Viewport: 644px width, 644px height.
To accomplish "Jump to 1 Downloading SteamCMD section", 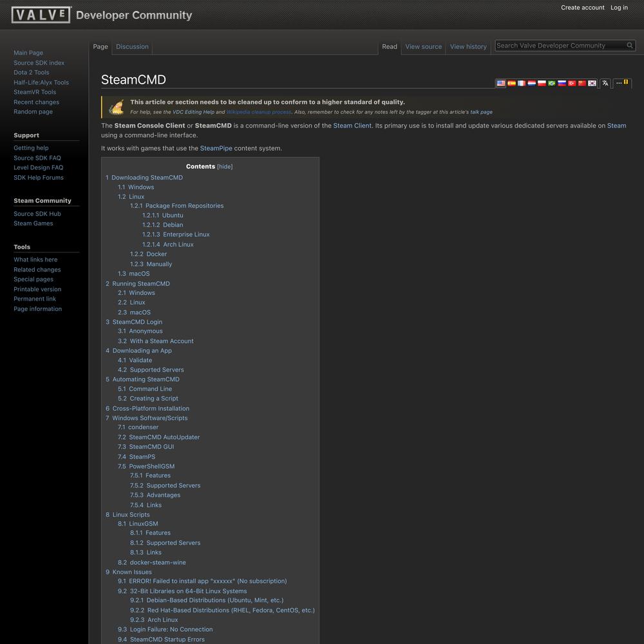I will tap(144, 178).
